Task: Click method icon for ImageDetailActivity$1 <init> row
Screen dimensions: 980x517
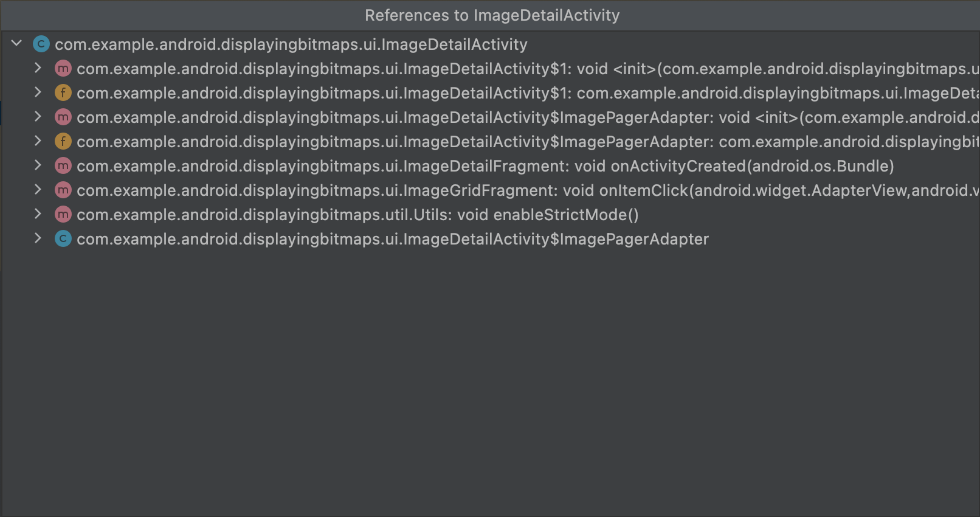Action: pos(63,69)
